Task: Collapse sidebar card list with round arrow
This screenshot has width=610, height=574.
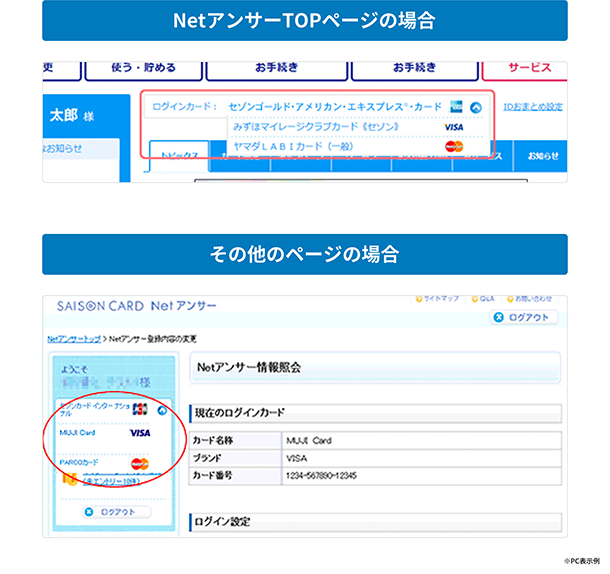Action: tap(162, 410)
